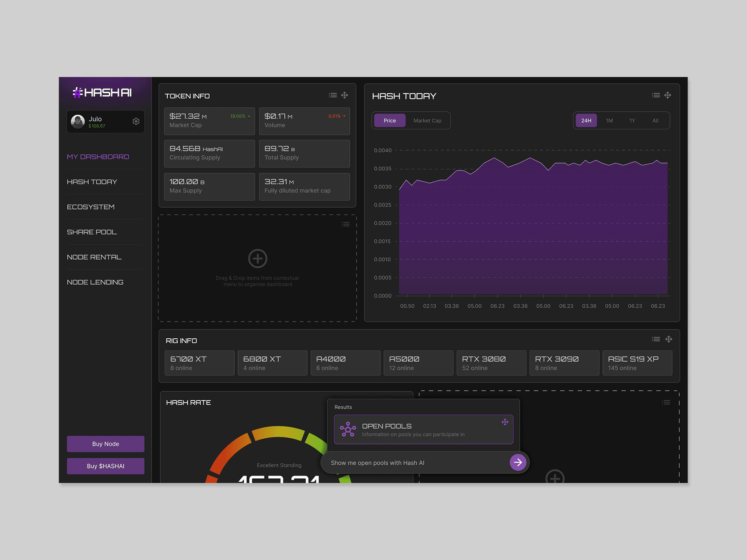Open Share Pool section
The image size is (747, 560).
click(x=92, y=232)
